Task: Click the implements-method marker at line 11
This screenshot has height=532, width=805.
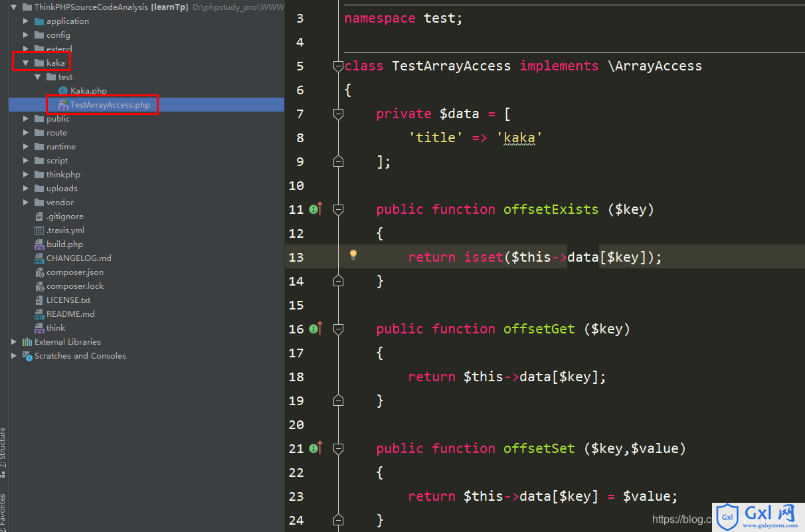Action: point(315,209)
